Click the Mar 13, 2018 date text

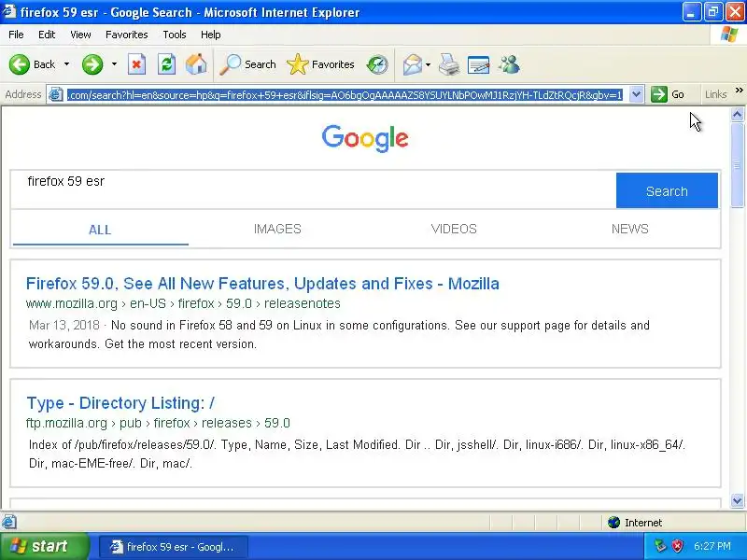tap(64, 325)
